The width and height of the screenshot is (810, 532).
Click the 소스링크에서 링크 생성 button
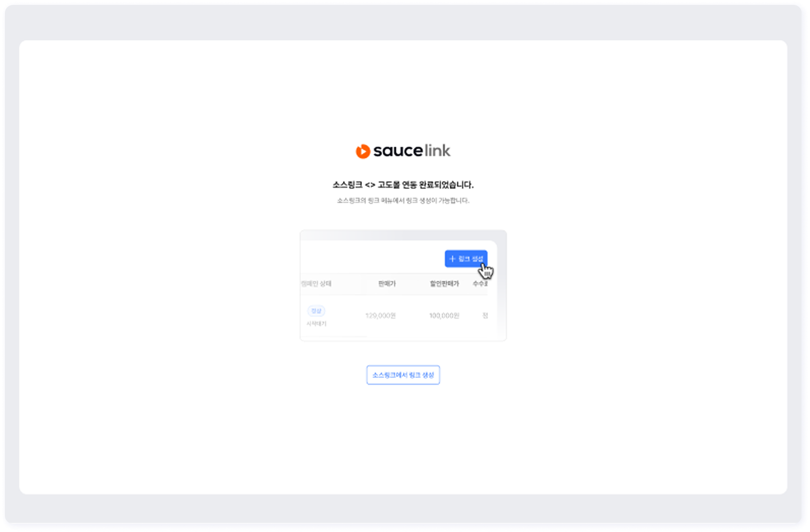[403, 375]
